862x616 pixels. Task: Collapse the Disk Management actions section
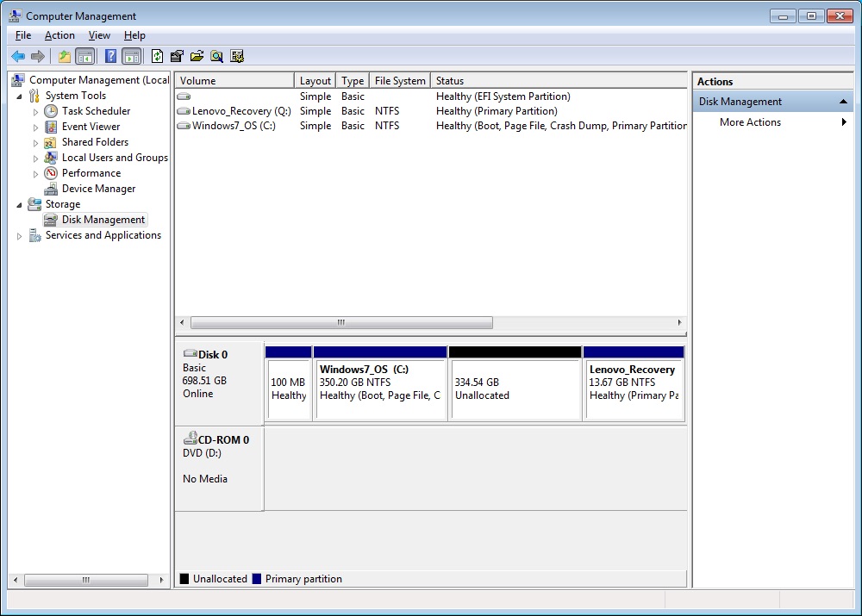pos(843,102)
